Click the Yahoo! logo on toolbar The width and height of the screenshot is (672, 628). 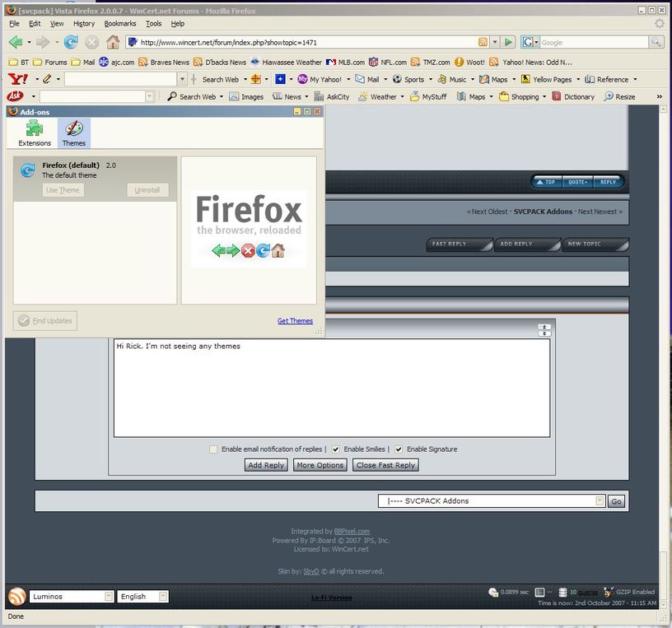tap(17, 79)
